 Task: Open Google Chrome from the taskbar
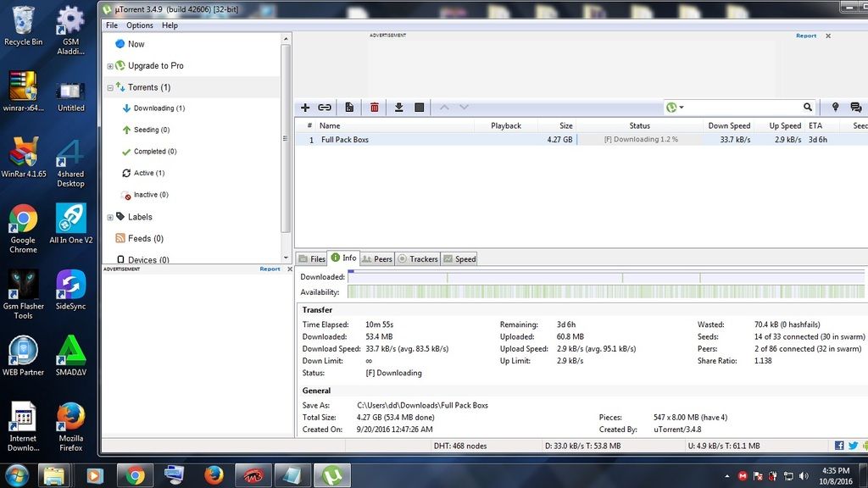click(131, 475)
